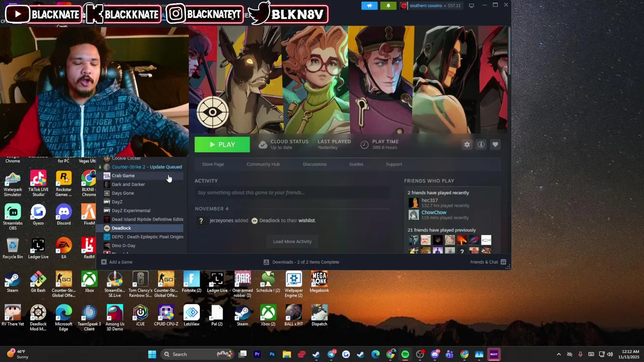Screen dimensions: 644x362
Task: Open Schedule I (2) desktop icon
Action: (268, 282)
